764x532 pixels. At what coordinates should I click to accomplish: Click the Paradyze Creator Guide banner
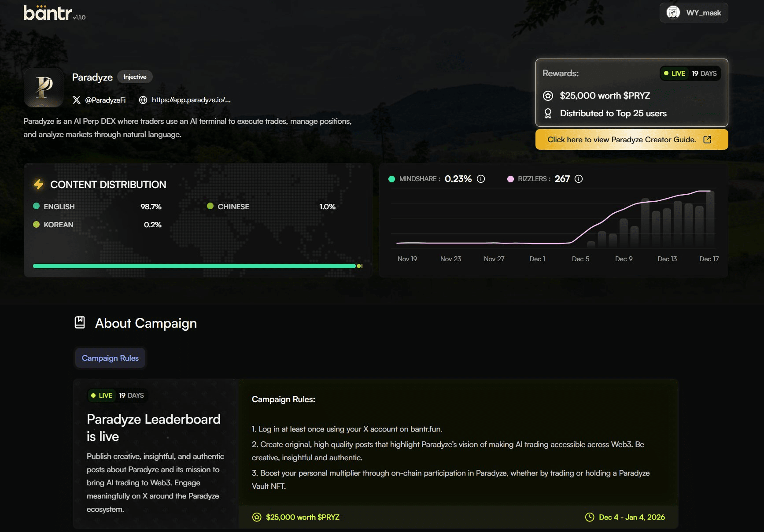point(631,140)
